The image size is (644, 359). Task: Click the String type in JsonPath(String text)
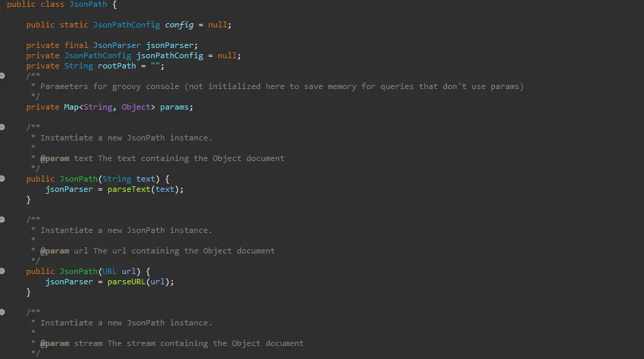[x=117, y=179]
